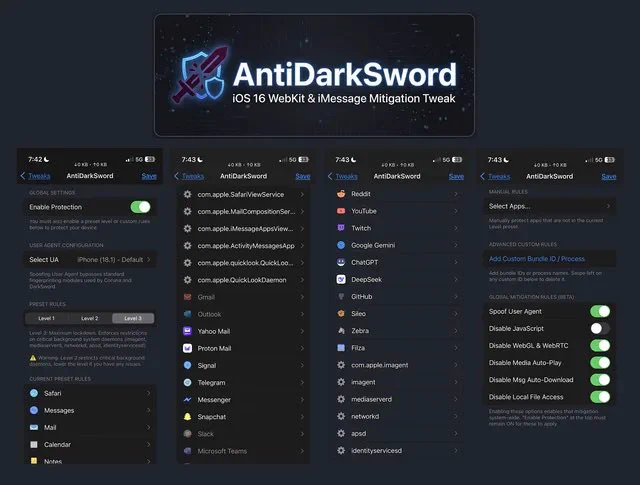640x485 pixels.
Task: Click the Slack icon
Action: [x=187, y=434]
